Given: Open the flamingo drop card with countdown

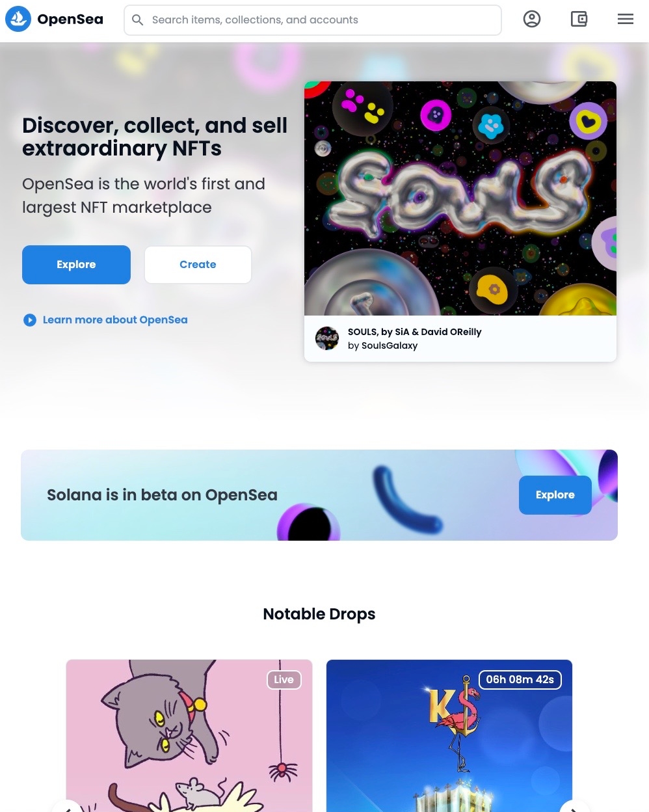Looking at the screenshot, I should click(x=449, y=736).
